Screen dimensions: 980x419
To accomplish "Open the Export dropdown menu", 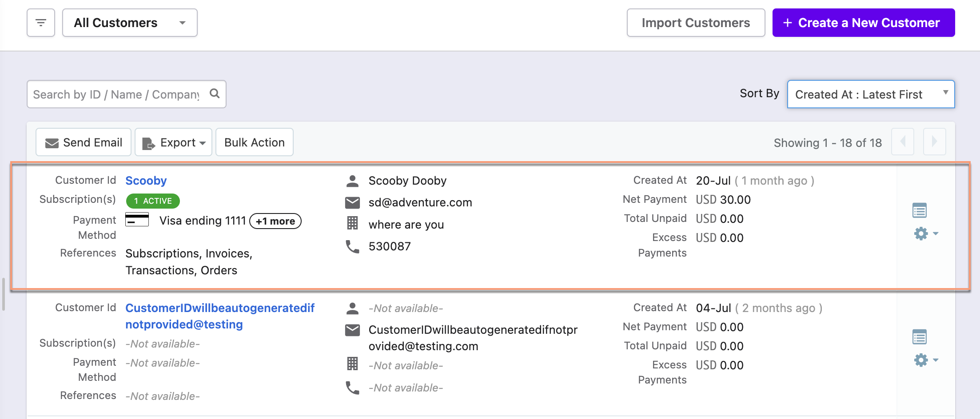I will click(x=173, y=142).
